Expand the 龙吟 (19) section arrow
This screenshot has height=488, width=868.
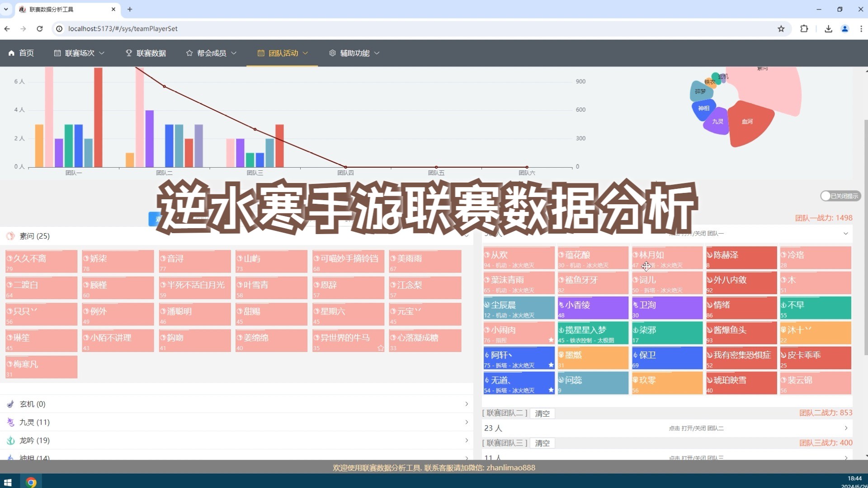coord(467,440)
